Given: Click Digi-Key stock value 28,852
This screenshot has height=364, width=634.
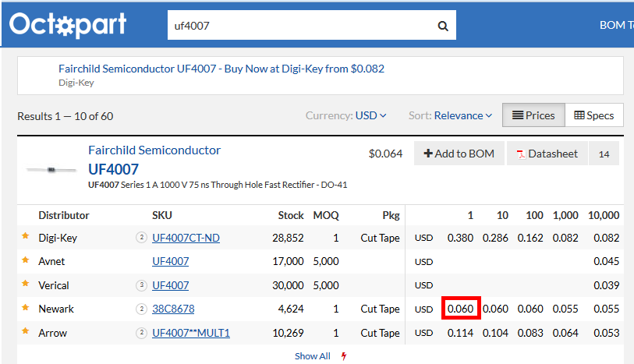Looking at the screenshot, I should (288, 238).
